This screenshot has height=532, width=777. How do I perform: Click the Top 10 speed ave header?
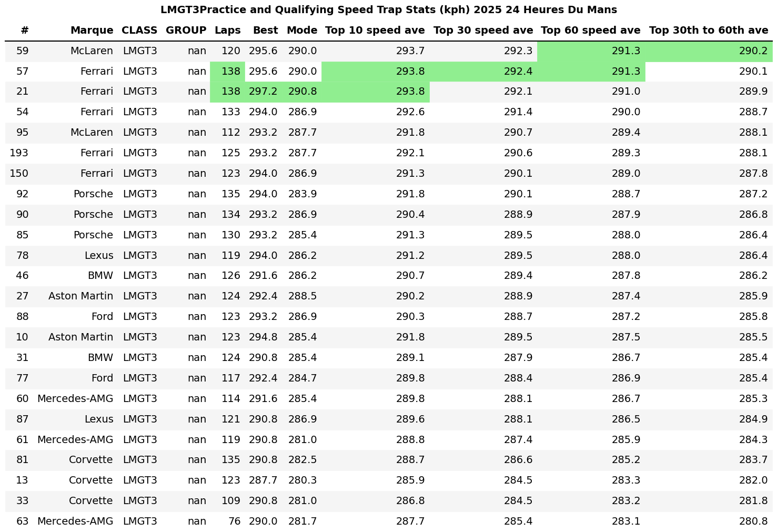[x=375, y=30]
